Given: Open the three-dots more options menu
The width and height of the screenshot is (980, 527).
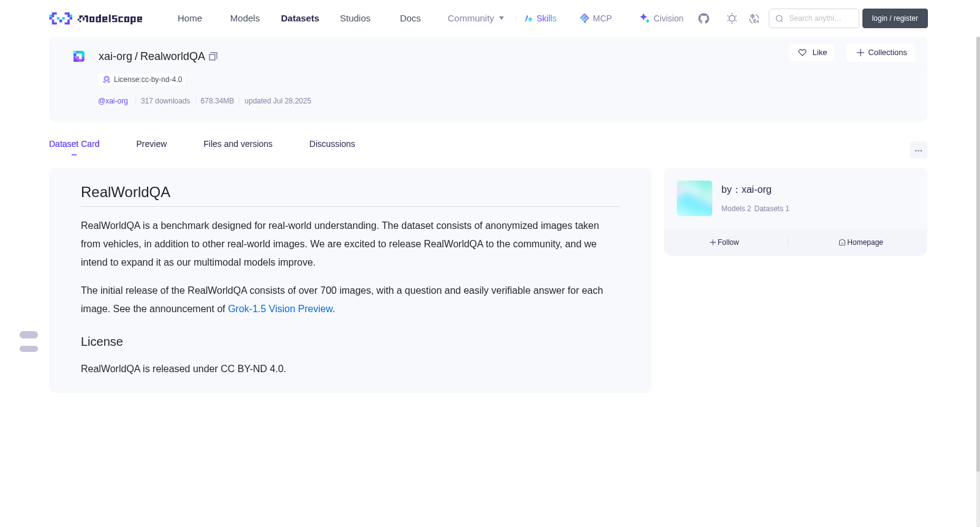Looking at the screenshot, I should point(919,150).
